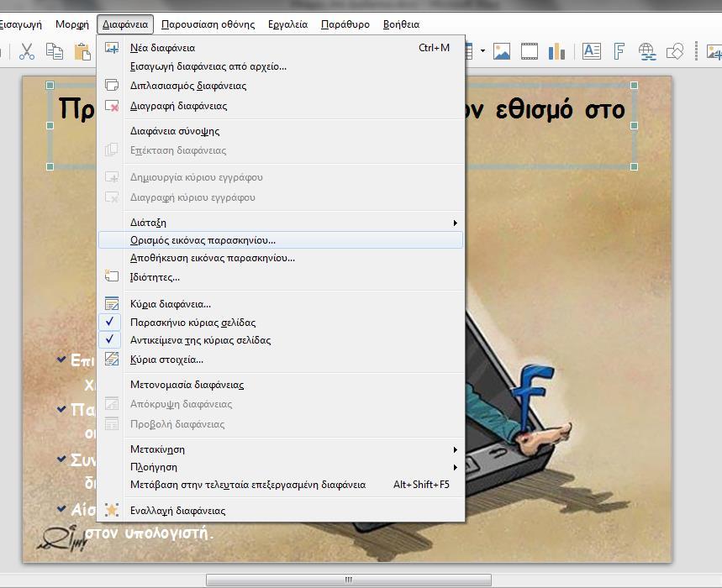This screenshot has width=722, height=588.
Task: Select Κύρια διαφάνεια menu entry
Action: (281, 304)
